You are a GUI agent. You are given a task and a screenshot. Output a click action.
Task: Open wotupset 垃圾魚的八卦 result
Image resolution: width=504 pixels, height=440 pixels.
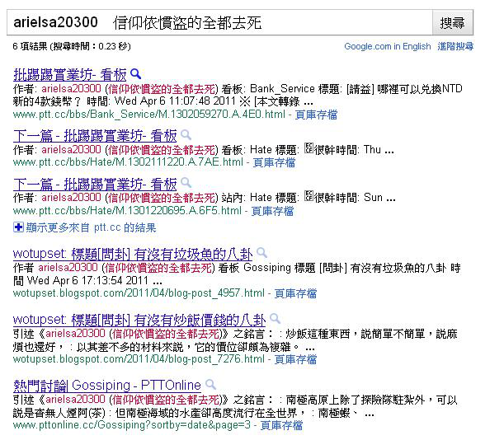point(133,254)
